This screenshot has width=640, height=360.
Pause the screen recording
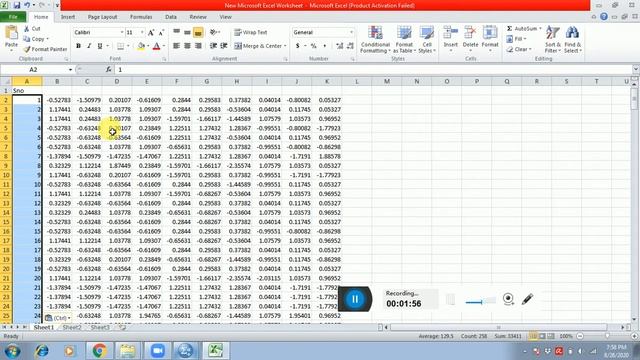355,299
